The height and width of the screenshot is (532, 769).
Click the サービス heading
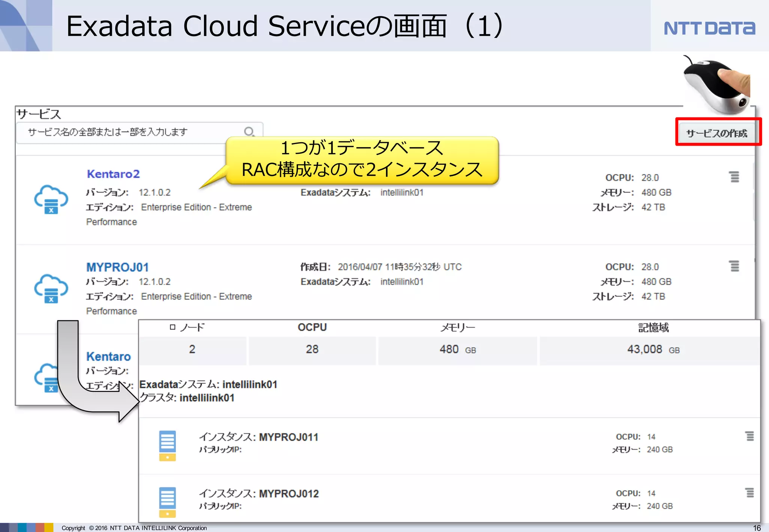click(x=39, y=114)
